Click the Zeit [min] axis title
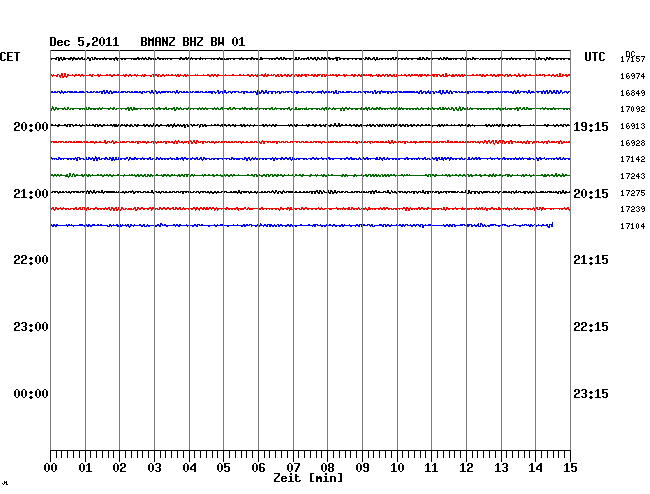This screenshot has width=650, height=494. tap(308, 478)
